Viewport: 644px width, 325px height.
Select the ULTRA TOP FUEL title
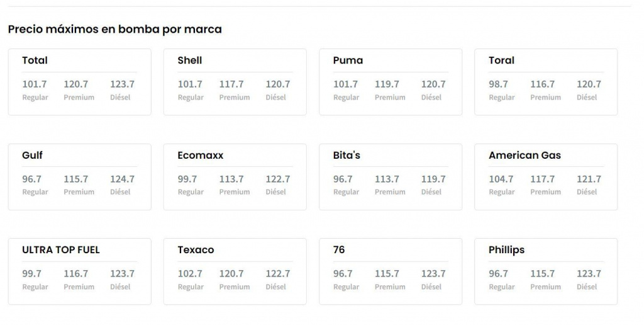[x=61, y=249]
